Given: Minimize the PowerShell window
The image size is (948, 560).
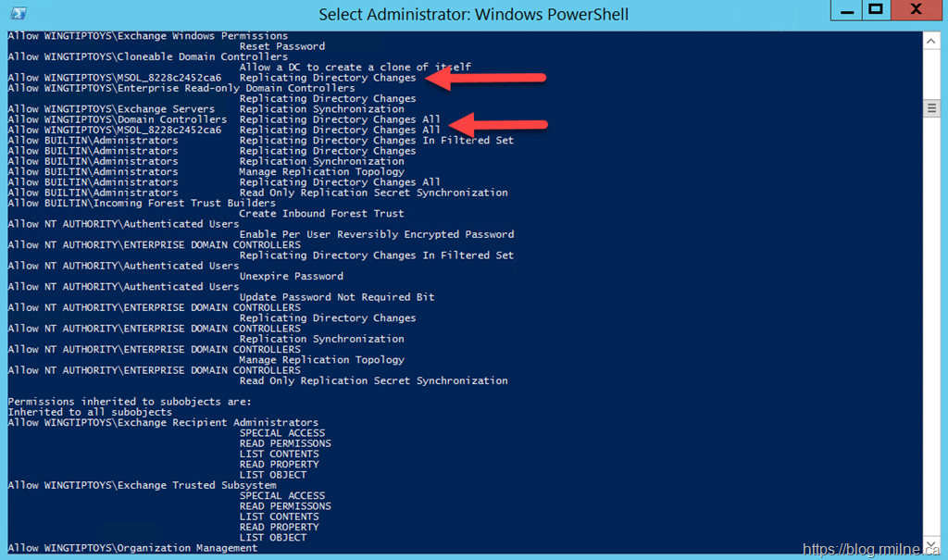Looking at the screenshot, I should pyautogui.click(x=844, y=11).
